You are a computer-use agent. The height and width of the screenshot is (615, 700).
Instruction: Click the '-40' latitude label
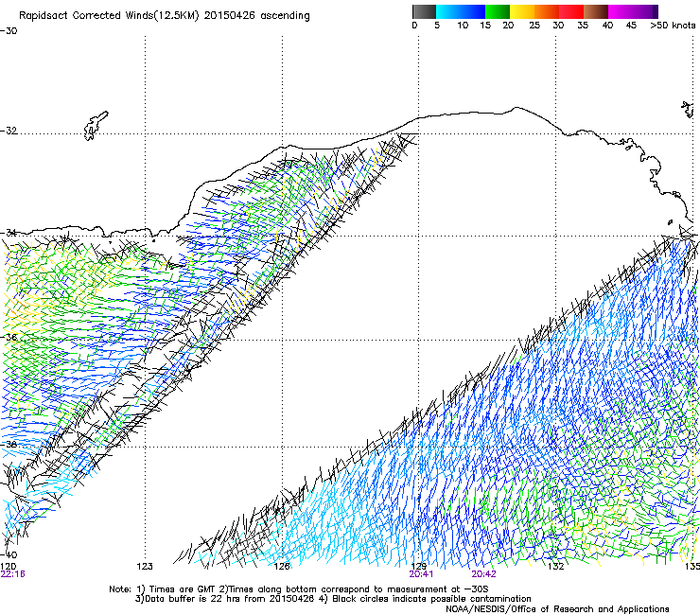tap(9, 554)
